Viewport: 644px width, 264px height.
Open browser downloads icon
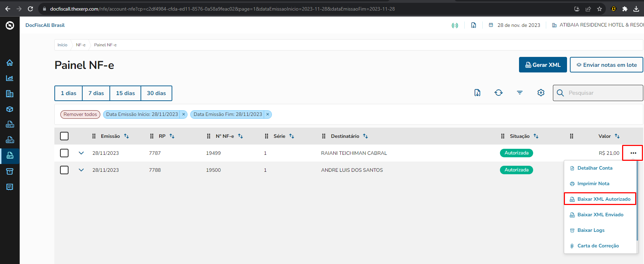pos(636,9)
